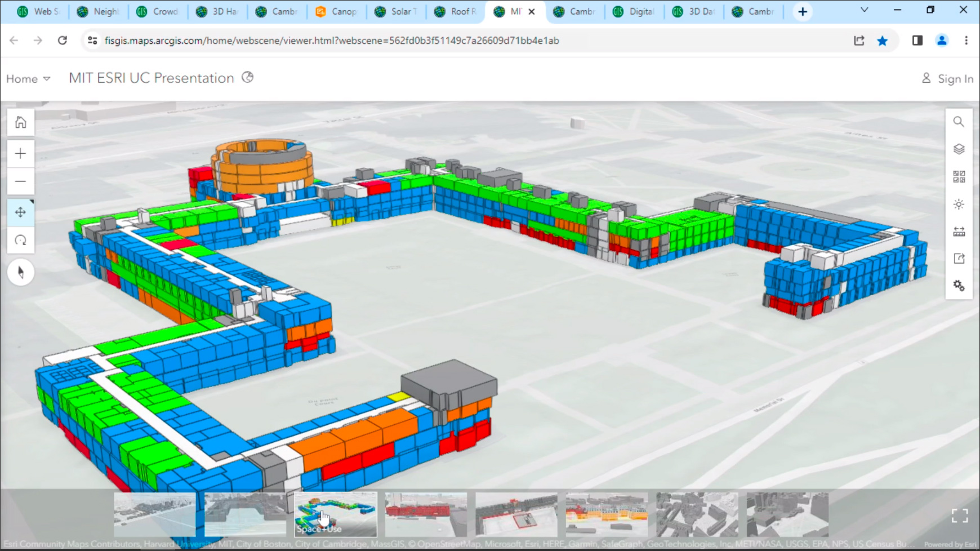Open the Chrome profile avatar
Screen dimensions: 980x551
[x=942, y=41]
